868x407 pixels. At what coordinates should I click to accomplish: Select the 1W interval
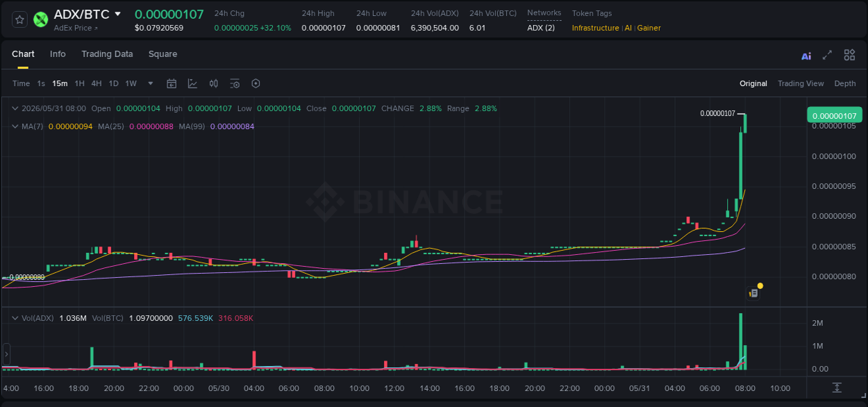(x=131, y=83)
